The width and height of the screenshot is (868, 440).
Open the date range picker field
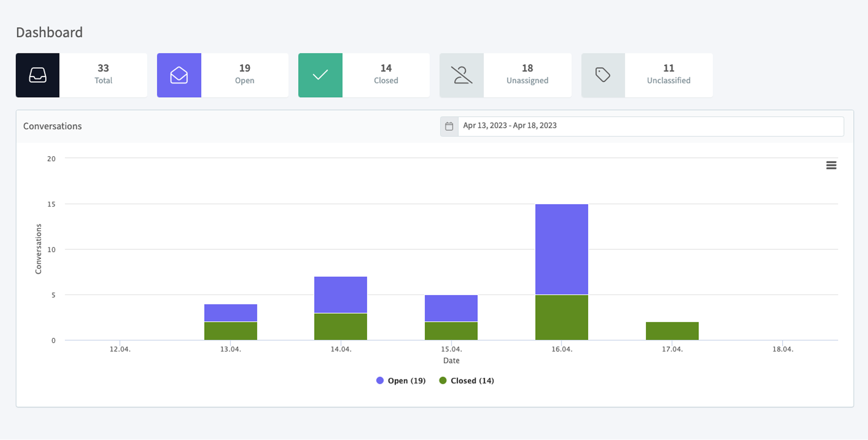click(650, 126)
